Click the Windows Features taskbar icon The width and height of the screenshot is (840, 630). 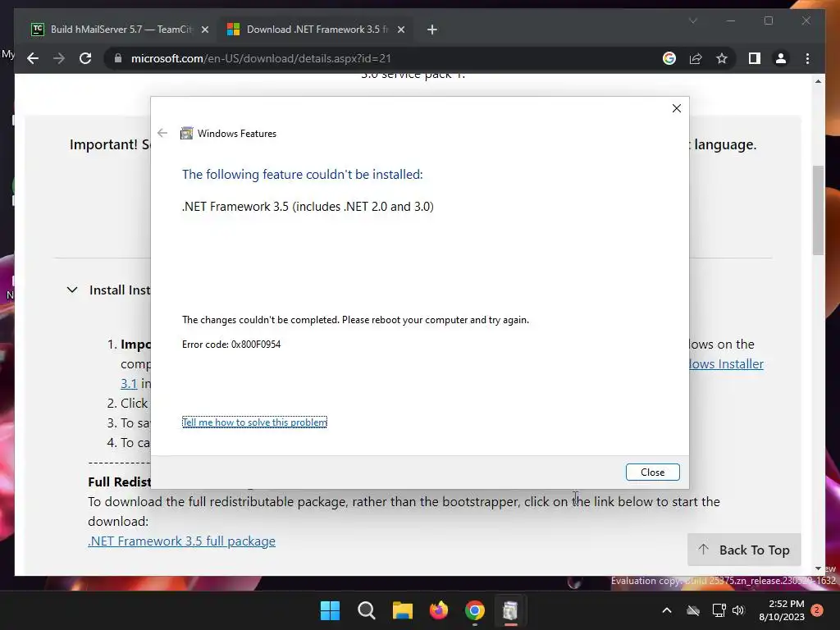tap(510, 610)
